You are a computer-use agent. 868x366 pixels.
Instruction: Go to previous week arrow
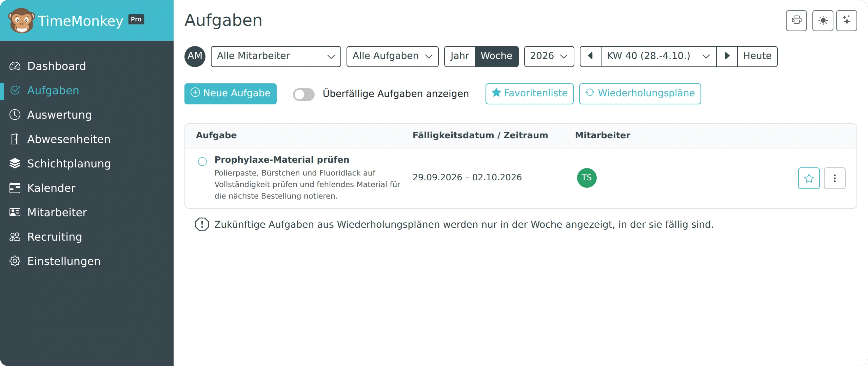coord(590,56)
